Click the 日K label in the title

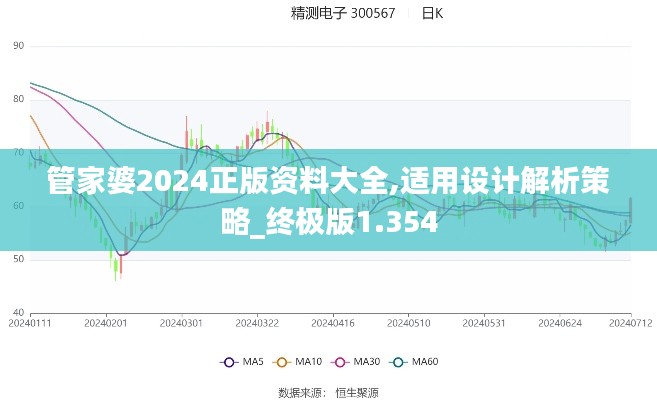[x=432, y=13]
